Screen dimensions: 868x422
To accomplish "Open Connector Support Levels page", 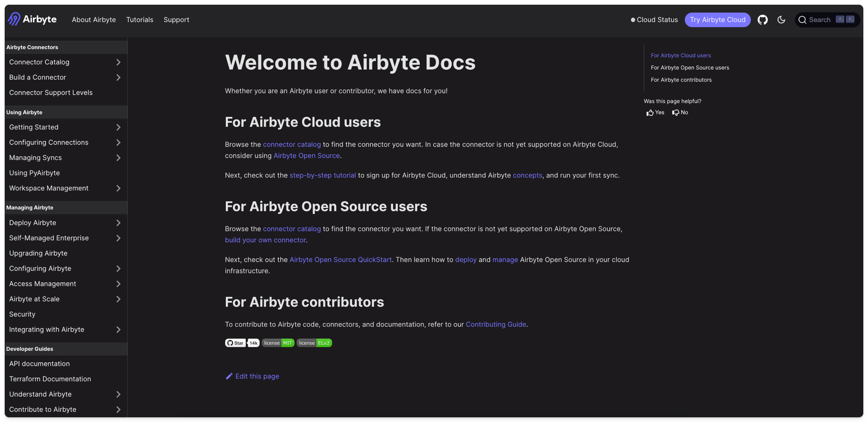I will pos(51,93).
